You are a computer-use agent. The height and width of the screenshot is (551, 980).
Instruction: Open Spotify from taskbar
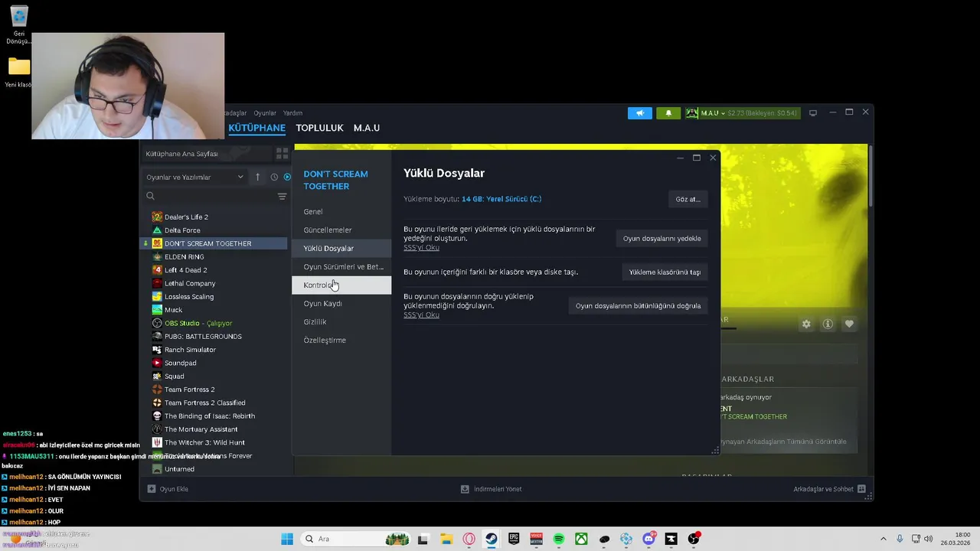(x=559, y=539)
